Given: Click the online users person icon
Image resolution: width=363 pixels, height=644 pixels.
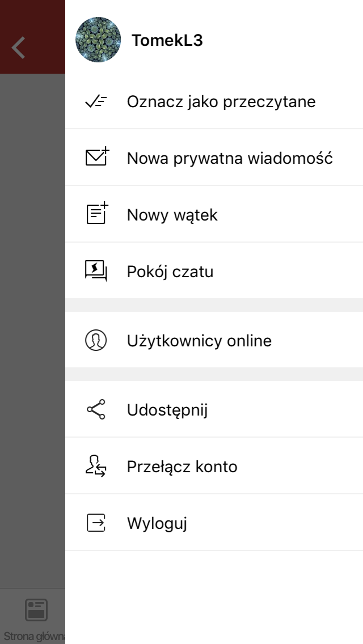Looking at the screenshot, I should (96, 341).
